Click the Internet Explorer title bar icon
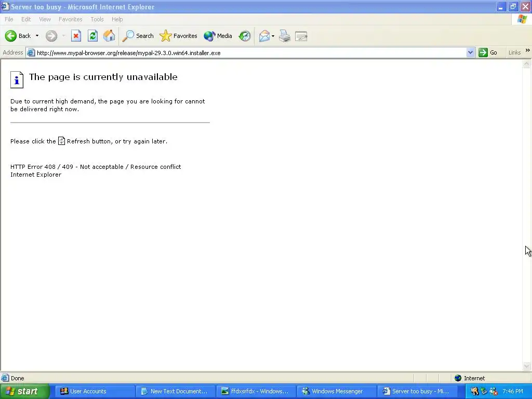Viewport: 532px width, 399px height. click(x=5, y=6)
